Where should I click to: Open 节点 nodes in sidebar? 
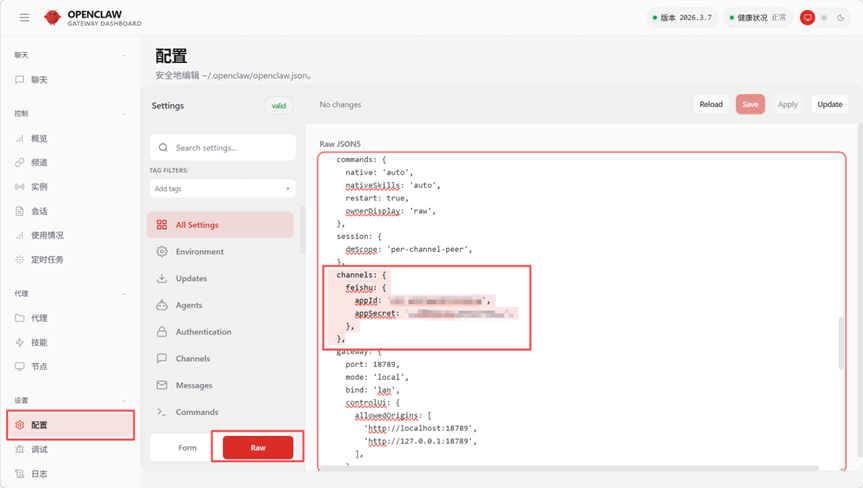(x=70, y=366)
